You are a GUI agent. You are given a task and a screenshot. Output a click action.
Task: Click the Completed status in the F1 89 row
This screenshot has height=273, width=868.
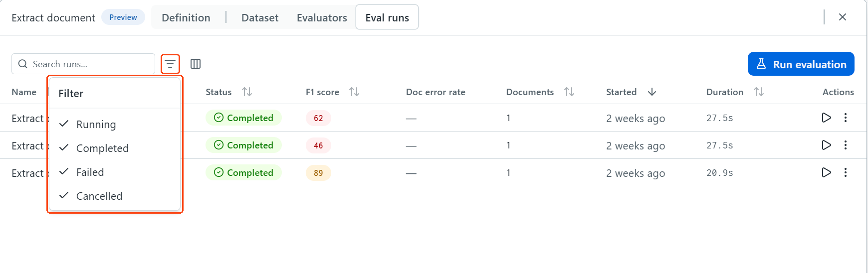(243, 172)
